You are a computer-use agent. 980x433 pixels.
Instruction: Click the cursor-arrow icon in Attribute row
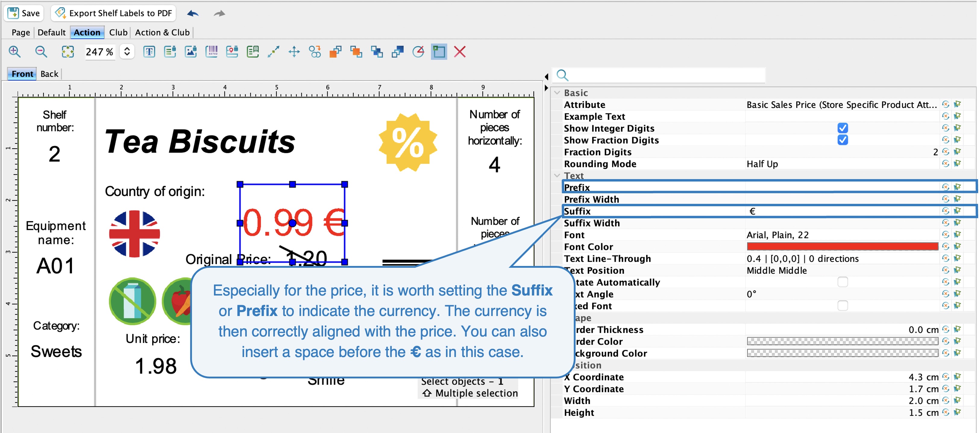958,104
